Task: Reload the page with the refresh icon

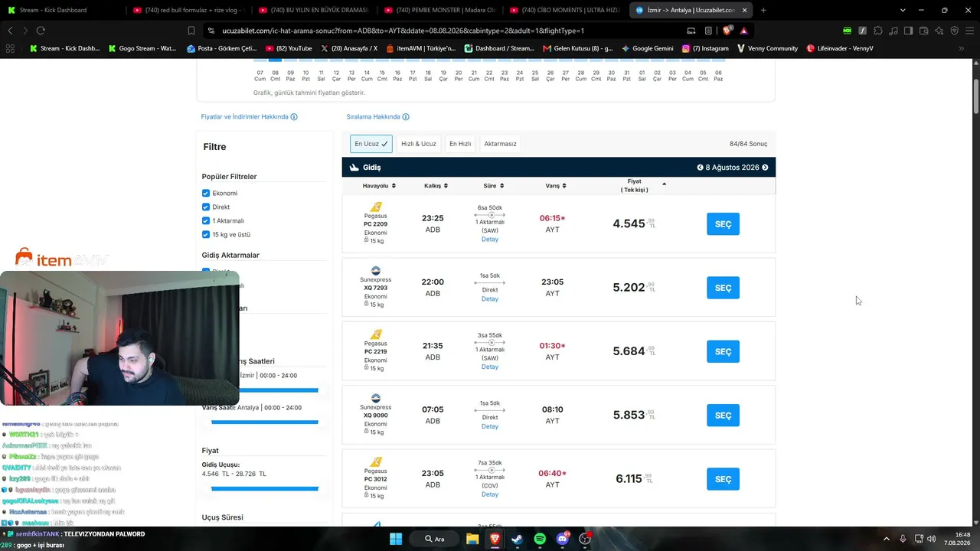Action: click(x=41, y=31)
